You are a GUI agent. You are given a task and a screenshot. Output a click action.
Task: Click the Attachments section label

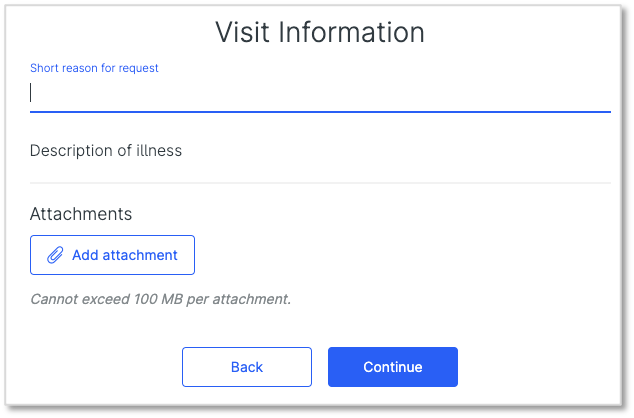pos(81,214)
